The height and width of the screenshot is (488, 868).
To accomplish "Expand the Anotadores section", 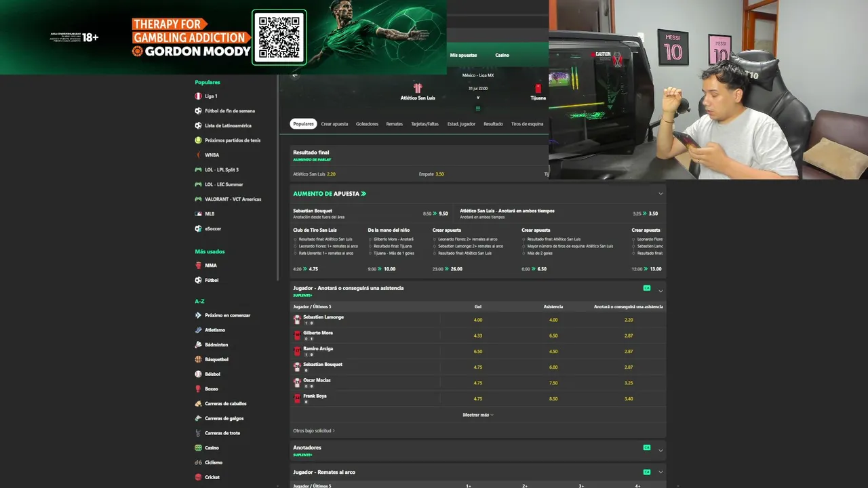I will click(x=660, y=450).
